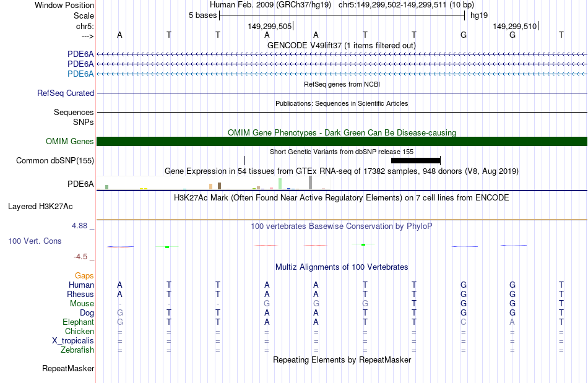Click coordinate label 149,299,505 on the ruler
The image size is (588, 383).
coord(270,26)
